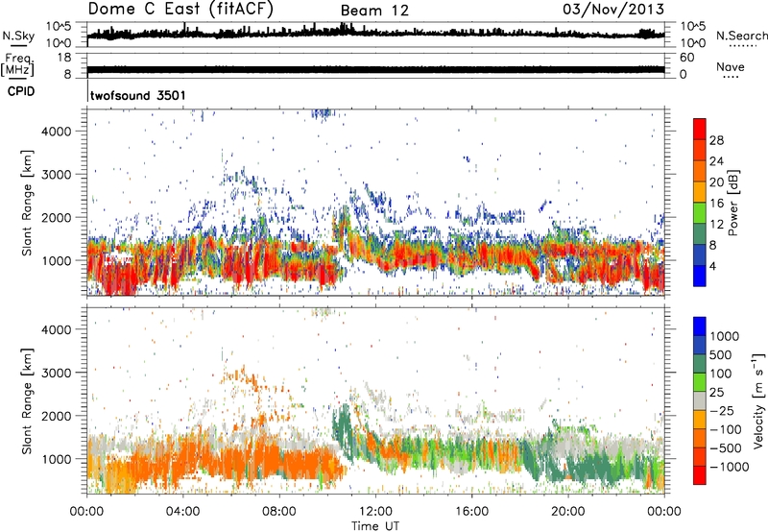Click the '3000' tick on the velocity panel
768x532 pixels.
tap(57, 373)
